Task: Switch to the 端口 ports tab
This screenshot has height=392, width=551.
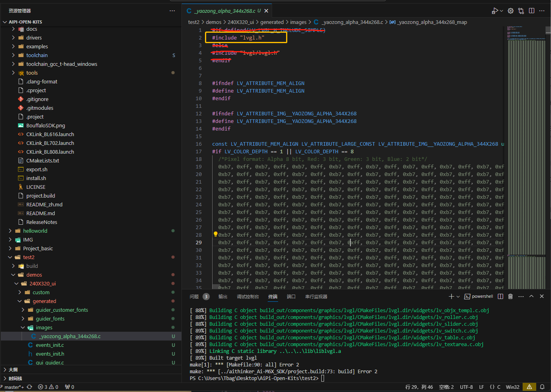Action: 291,297
